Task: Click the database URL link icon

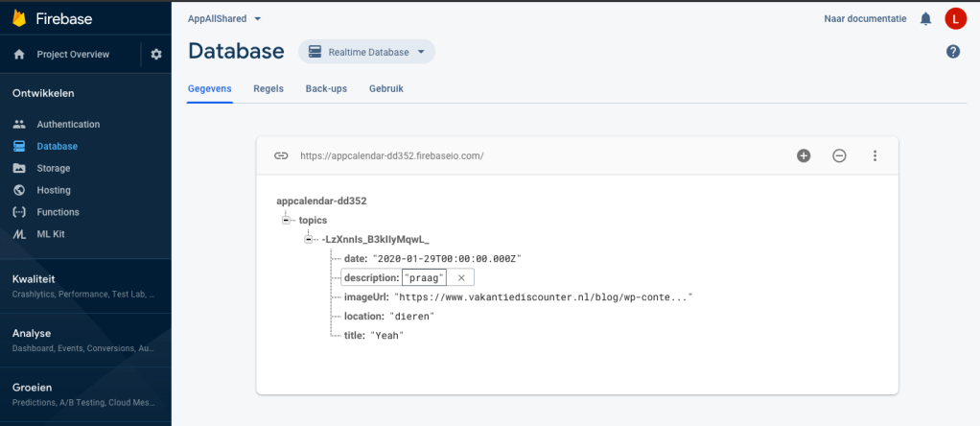Action: [281, 155]
